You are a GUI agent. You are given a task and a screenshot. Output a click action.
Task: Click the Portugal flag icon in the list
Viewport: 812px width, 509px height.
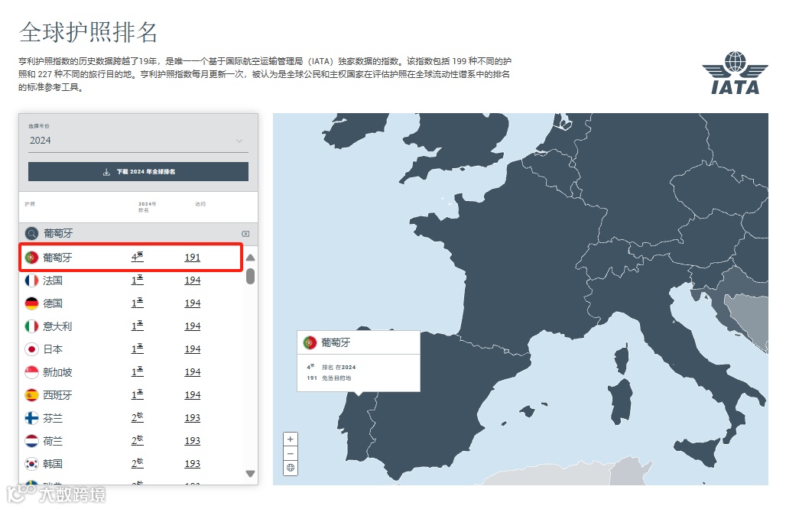point(31,258)
